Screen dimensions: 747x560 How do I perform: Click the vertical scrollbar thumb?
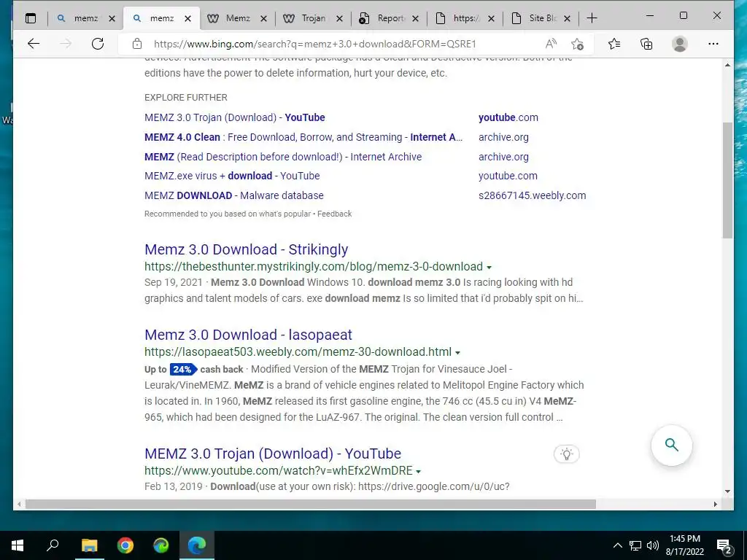tap(727, 181)
